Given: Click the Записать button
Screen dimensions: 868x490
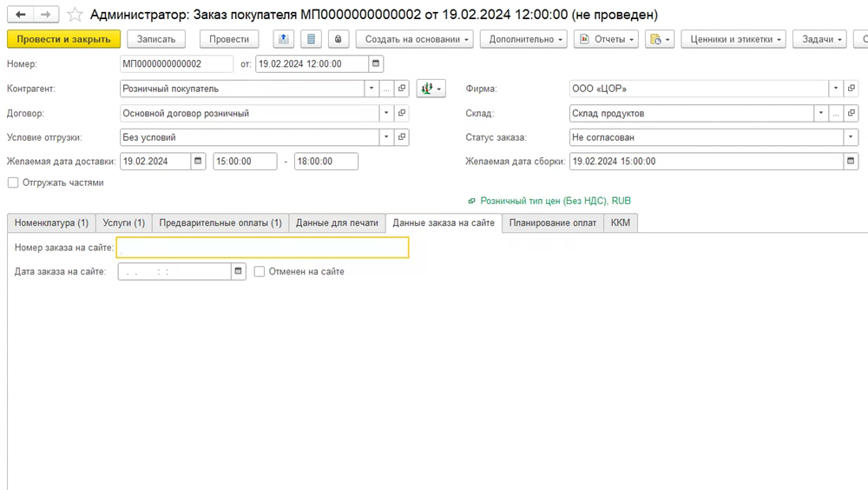Looking at the screenshot, I should coord(156,39).
